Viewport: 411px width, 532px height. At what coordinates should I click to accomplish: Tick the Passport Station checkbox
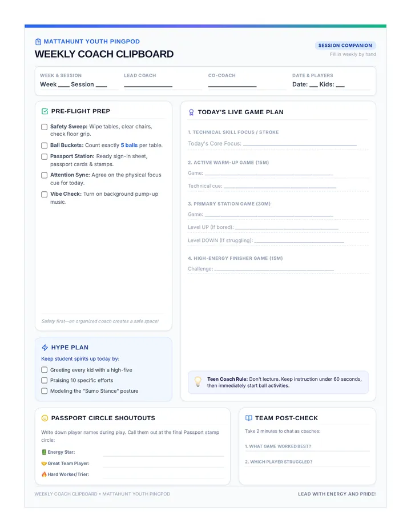point(44,157)
